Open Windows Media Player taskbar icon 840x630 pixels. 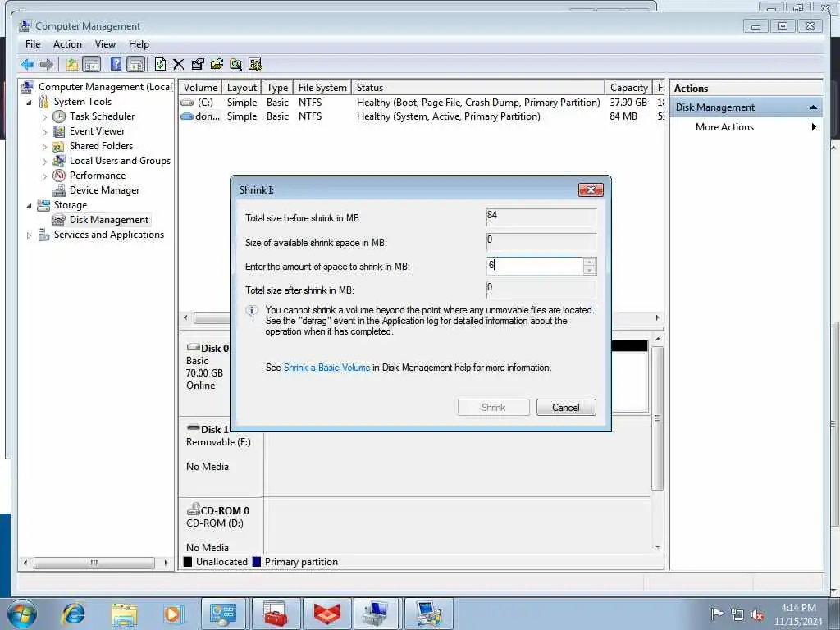(x=173, y=614)
